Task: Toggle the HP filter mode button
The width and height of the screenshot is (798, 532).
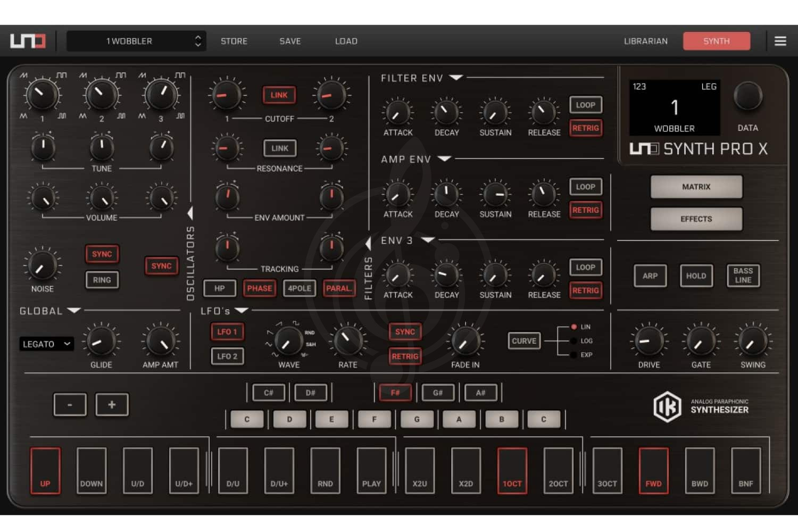Action: 220,288
